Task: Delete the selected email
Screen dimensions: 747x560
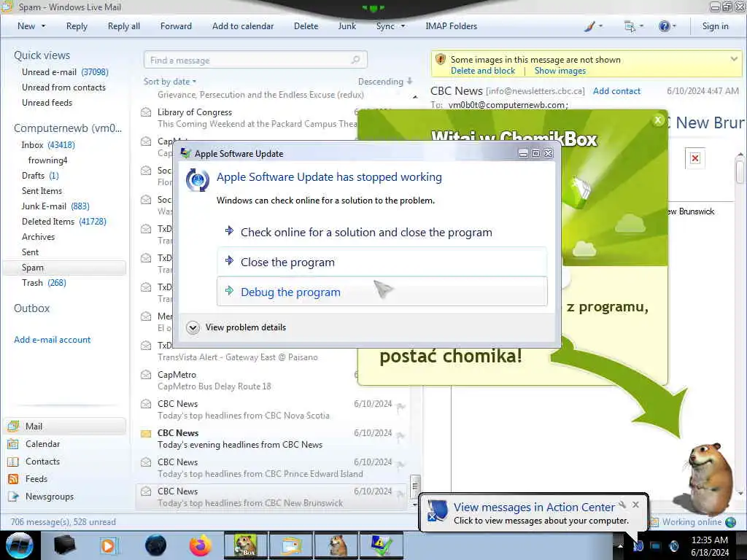Action: [x=306, y=26]
